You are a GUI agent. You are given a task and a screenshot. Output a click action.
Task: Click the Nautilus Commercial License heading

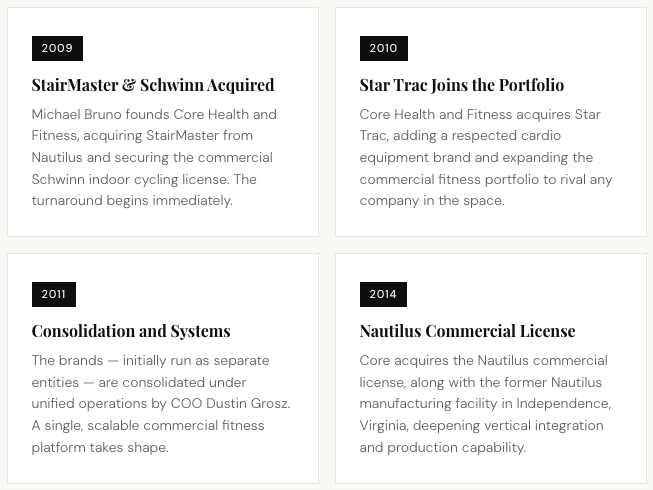[x=467, y=331]
